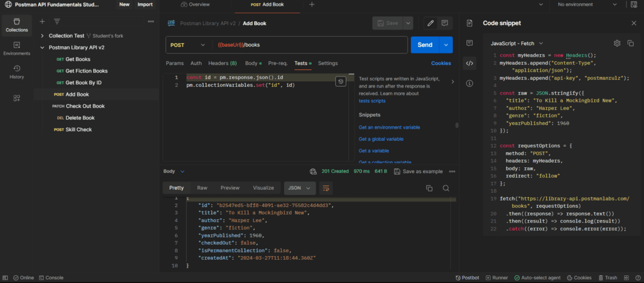Click the request URL input field
The height and width of the screenshot is (283, 644).
coord(309,45)
